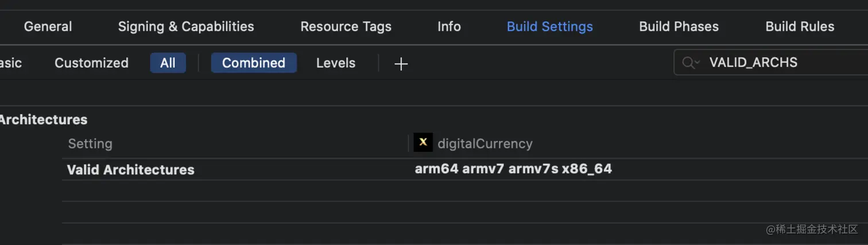Screen dimensions: 868x245
Task: Click the Setting column header
Action: pos(90,143)
